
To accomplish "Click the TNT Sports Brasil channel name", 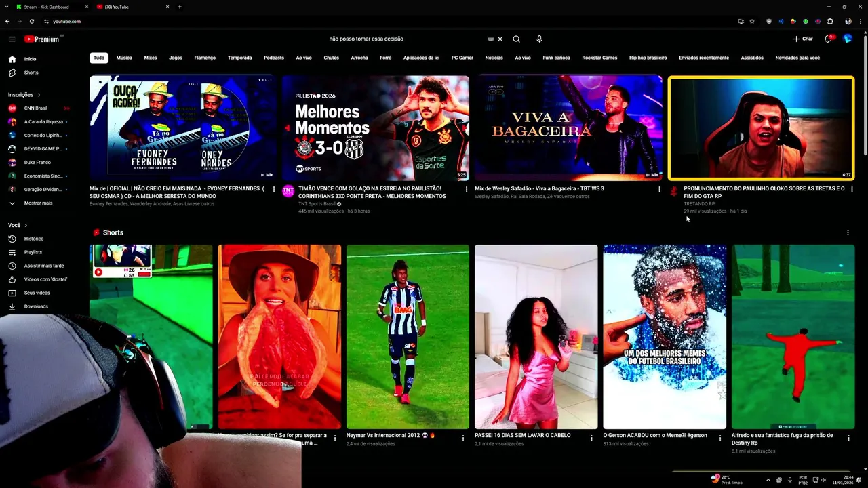I will pyautogui.click(x=317, y=204).
